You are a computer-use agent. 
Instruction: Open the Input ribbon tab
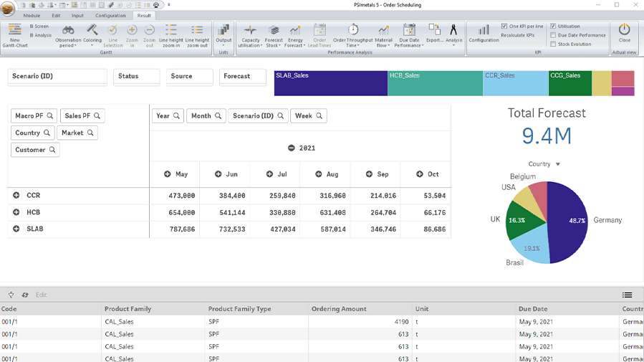click(x=77, y=15)
